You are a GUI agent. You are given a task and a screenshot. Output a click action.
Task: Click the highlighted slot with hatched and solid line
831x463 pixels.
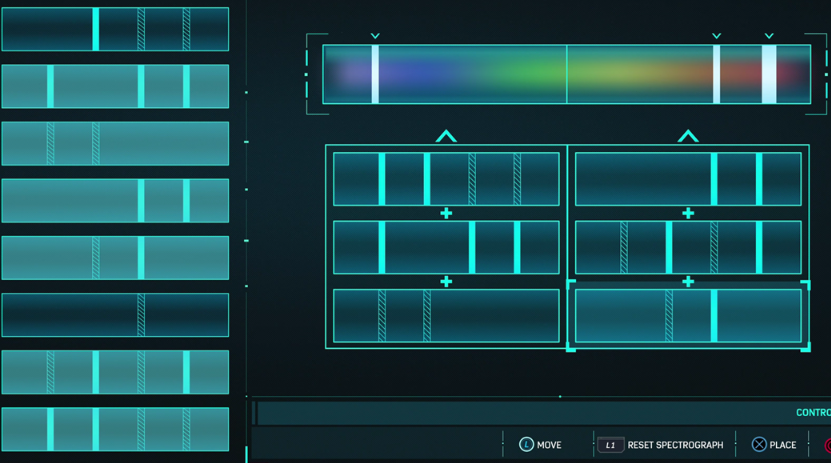688,316
